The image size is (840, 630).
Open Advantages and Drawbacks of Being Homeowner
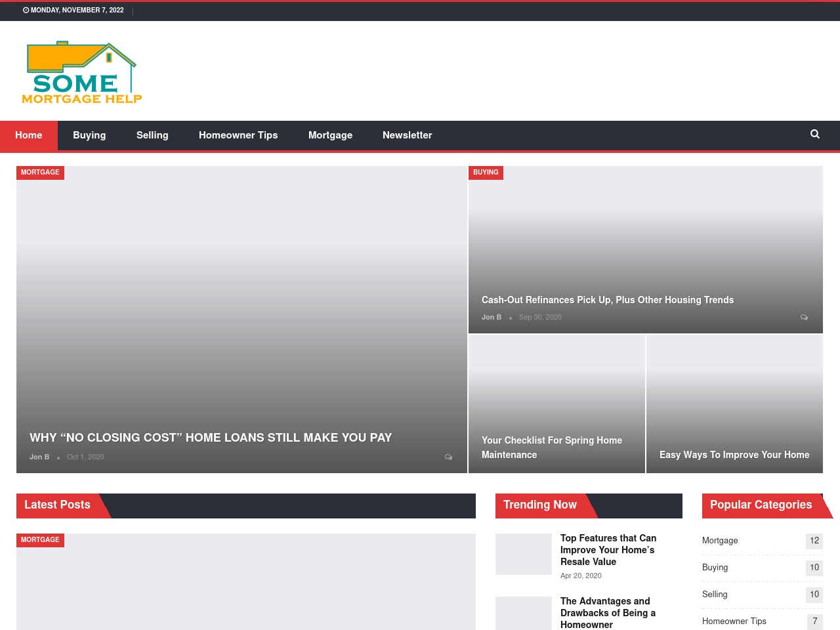tap(608, 613)
